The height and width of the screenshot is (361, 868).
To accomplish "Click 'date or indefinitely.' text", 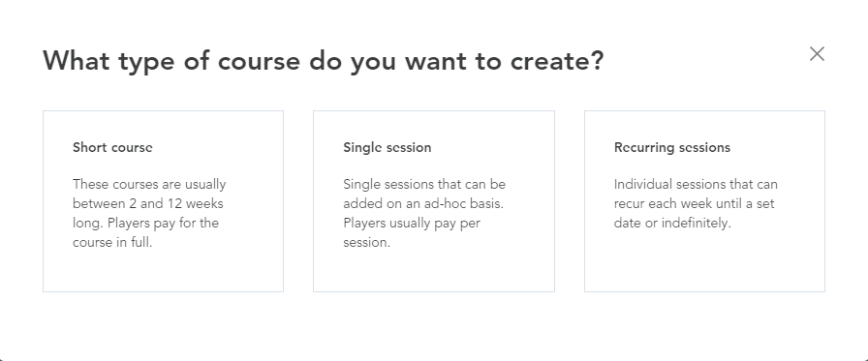I will pos(672,223).
